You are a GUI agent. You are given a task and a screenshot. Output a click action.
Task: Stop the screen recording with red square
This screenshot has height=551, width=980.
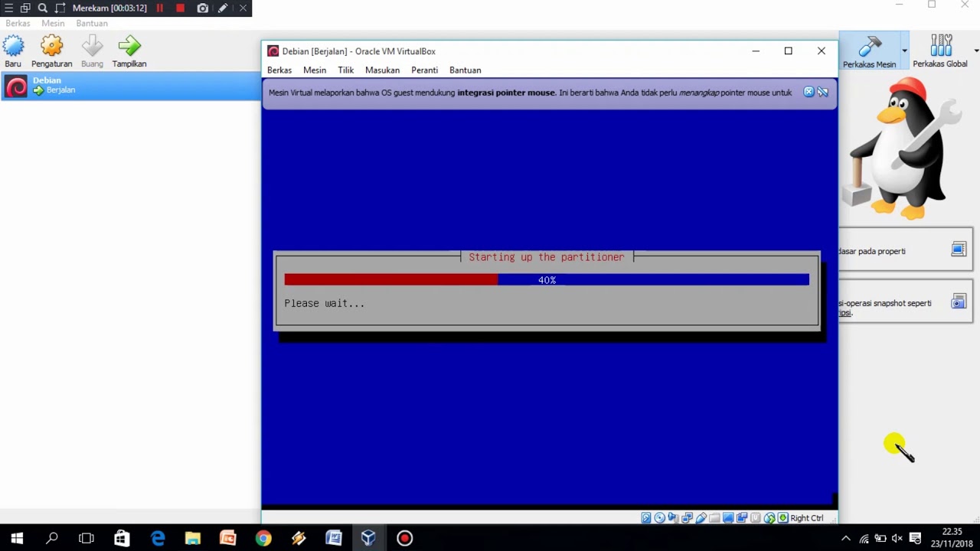tap(180, 8)
